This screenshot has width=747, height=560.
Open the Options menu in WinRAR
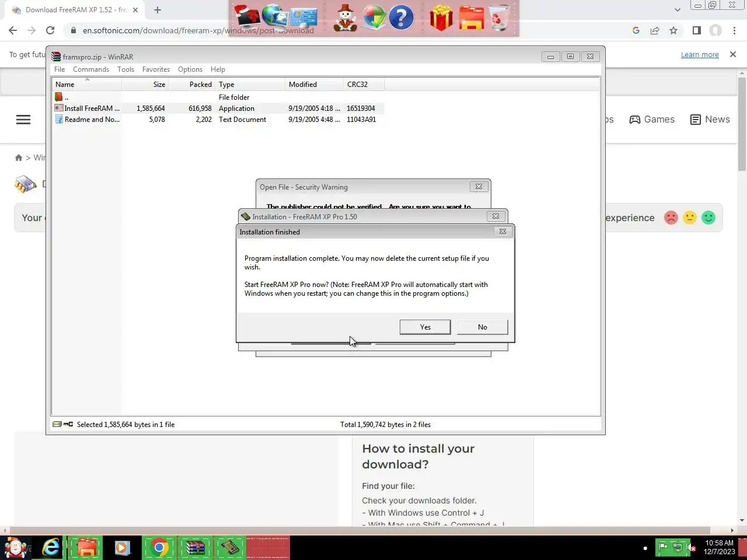[190, 69]
